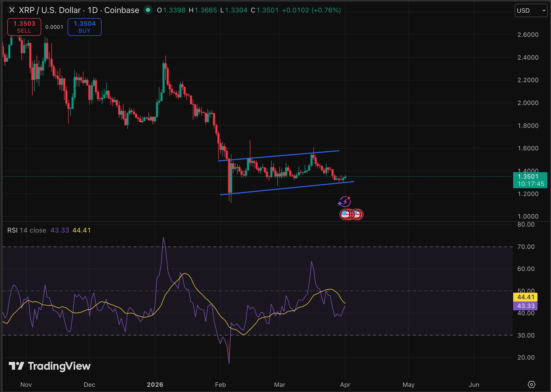This screenshot has height=392, width=551.
Task: Open the USD currency dropdown
Action: click(x=531, y=10)
